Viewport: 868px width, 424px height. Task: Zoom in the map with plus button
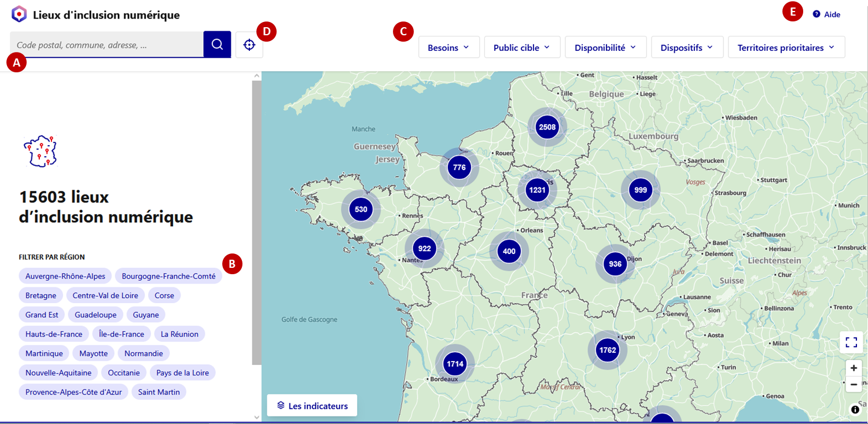click(854, 368)
